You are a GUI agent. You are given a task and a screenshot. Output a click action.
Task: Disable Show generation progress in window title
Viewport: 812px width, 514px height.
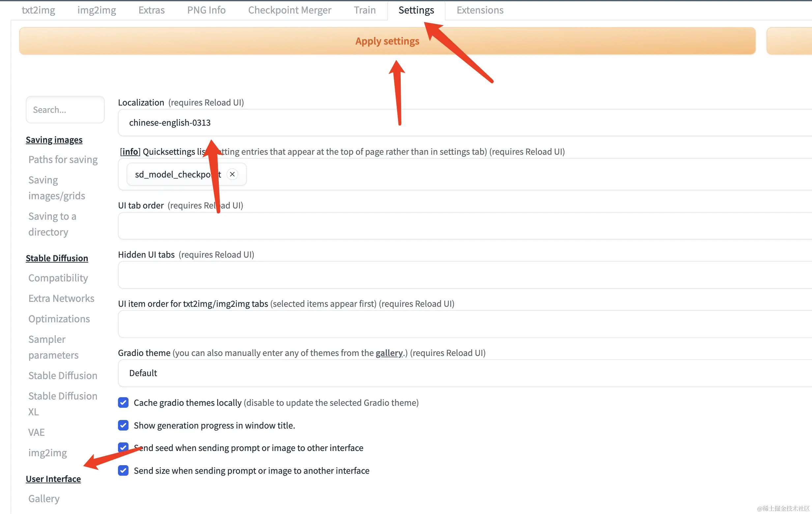(x=123, y=425)
